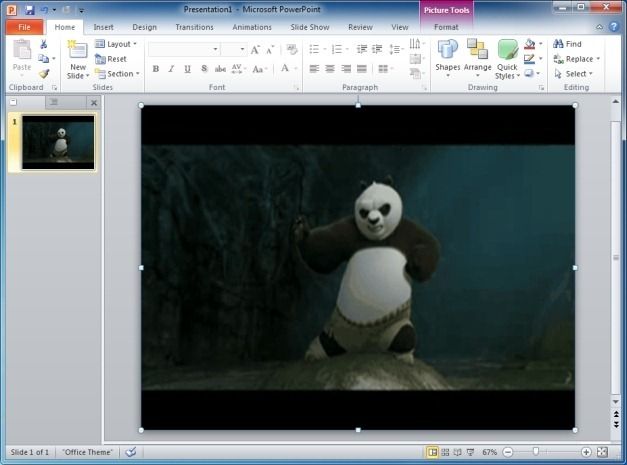Toggle Bold formatting
627x465 pixels.
click(155, 69)
